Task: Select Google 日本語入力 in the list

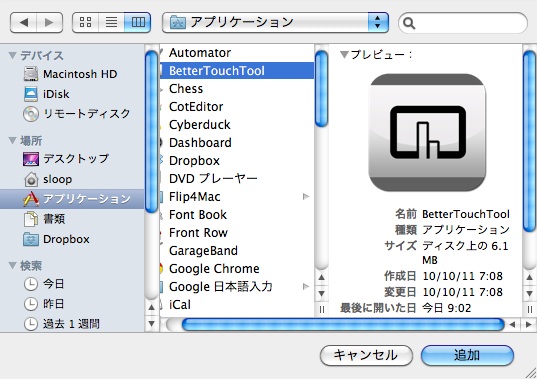Action: point(237,287)
